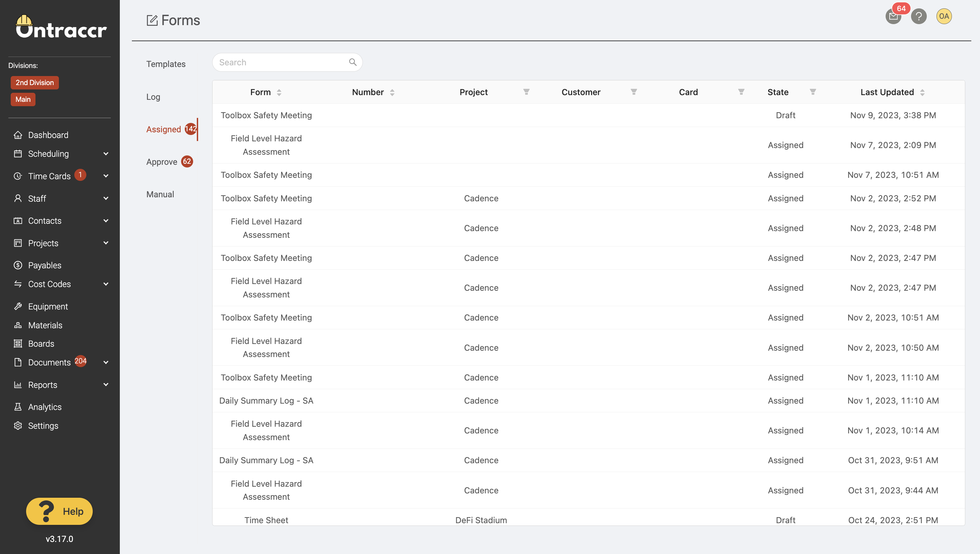
Task: Open Toolbox Safety Meeting updated Nov 2 2:52 PM
Action: point(588,198)
